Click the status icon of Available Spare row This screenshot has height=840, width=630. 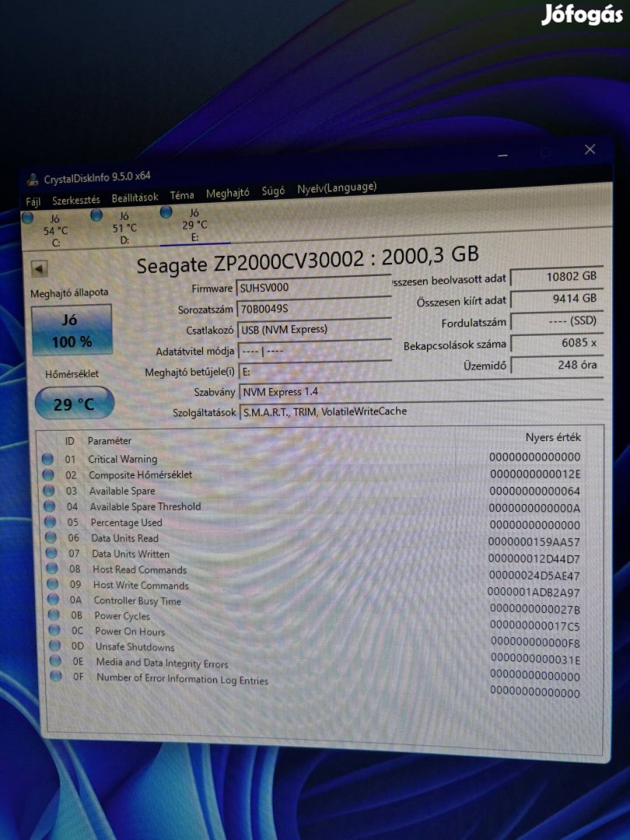[49, 490]
